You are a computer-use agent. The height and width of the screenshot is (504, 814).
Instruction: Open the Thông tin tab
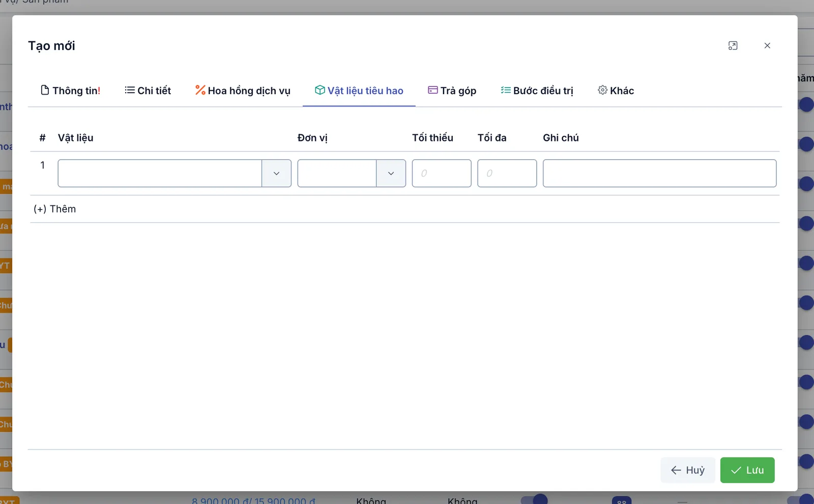click(x=70, y=91)
